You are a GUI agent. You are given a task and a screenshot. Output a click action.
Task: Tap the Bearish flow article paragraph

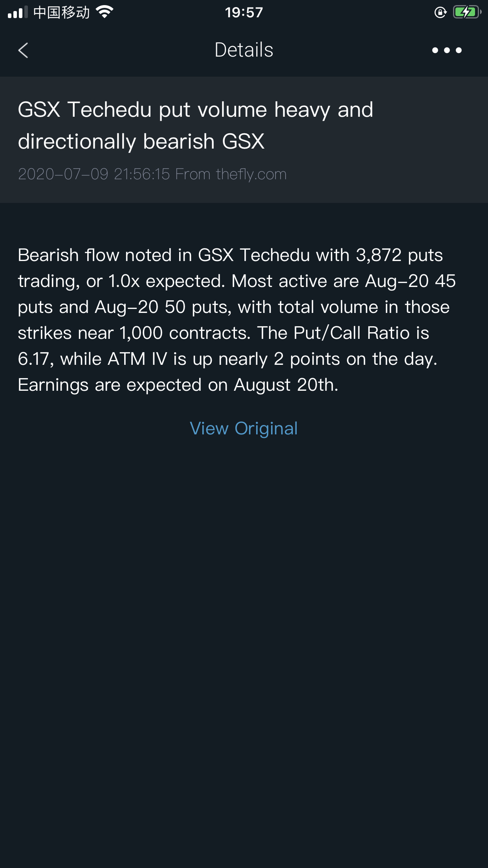(237, 320)
